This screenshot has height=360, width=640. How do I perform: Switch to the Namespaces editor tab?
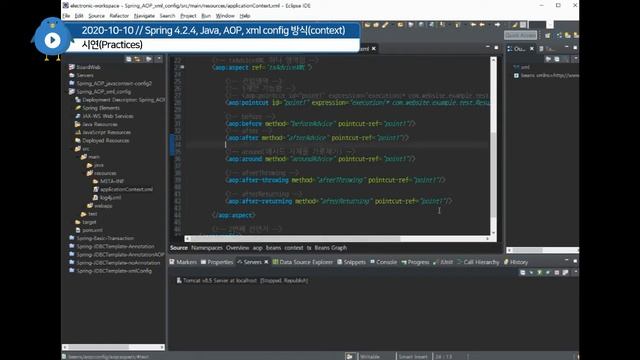207,248
